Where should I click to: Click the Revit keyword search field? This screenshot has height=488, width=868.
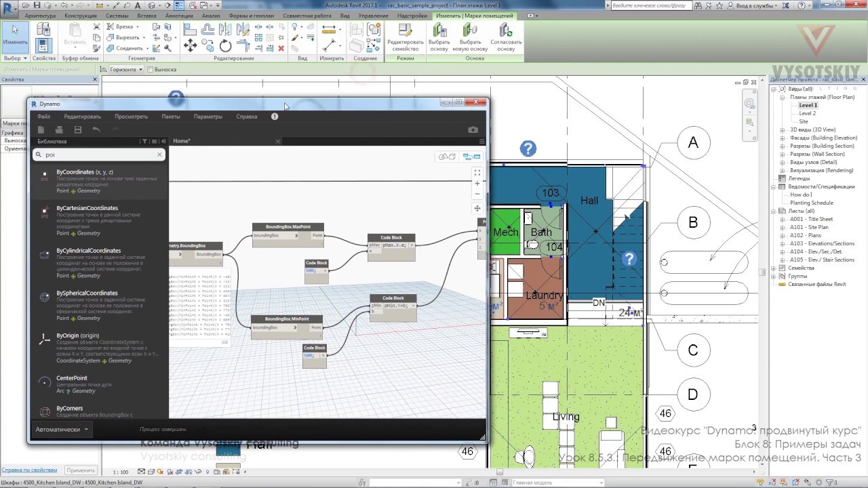pyautogui.click(x=651, y=5)
